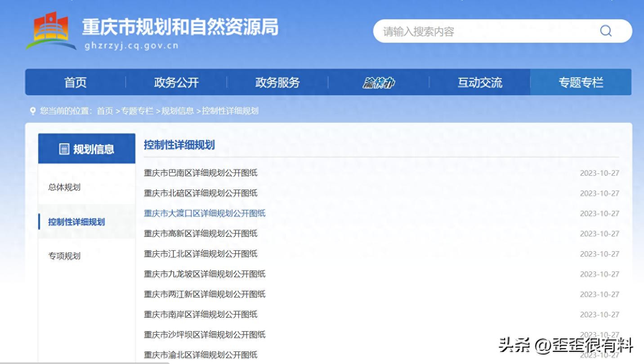Select 总体规划 in the sidebar
The height and width of the screenshot is (364, 644).
(x=64, y=187)
